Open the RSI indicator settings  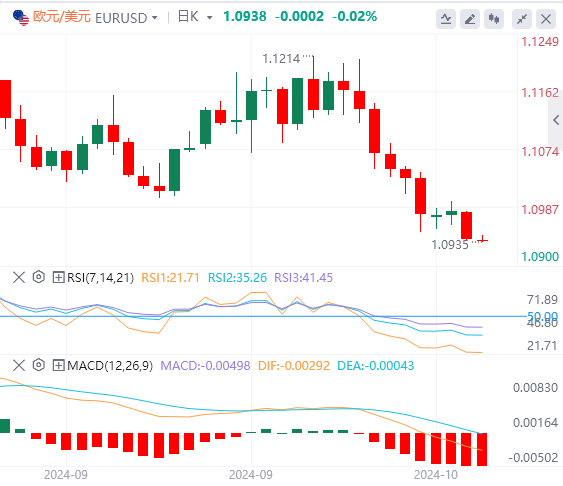pos(39,277)
